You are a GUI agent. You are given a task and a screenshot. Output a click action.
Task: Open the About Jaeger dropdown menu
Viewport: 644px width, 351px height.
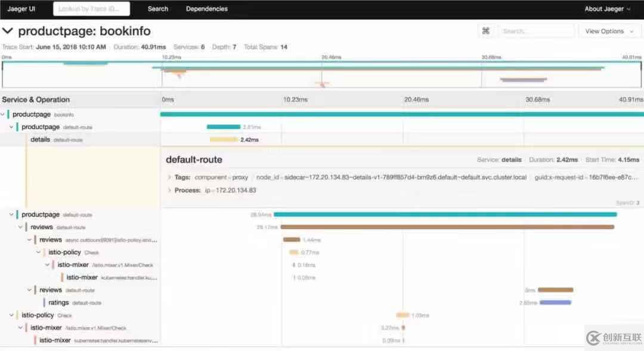coord(608,8)
